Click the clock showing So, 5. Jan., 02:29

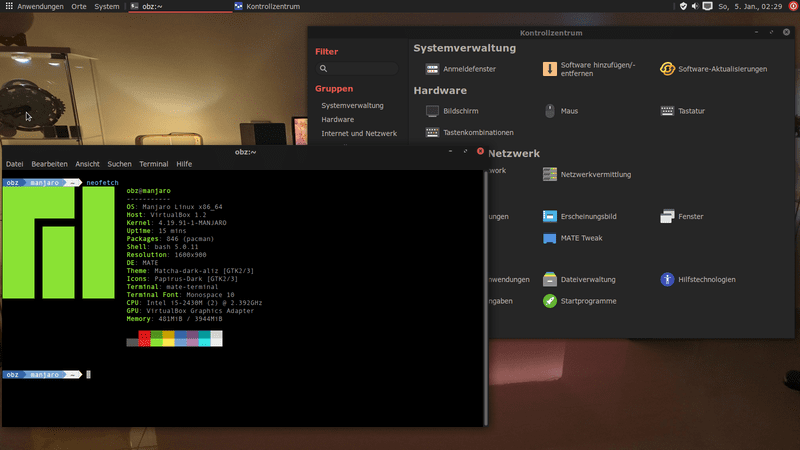click(x=750, y=6)
